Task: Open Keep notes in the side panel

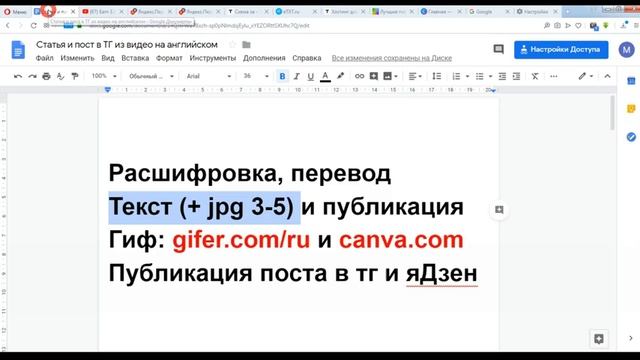Action: click(x=631, y=109)
